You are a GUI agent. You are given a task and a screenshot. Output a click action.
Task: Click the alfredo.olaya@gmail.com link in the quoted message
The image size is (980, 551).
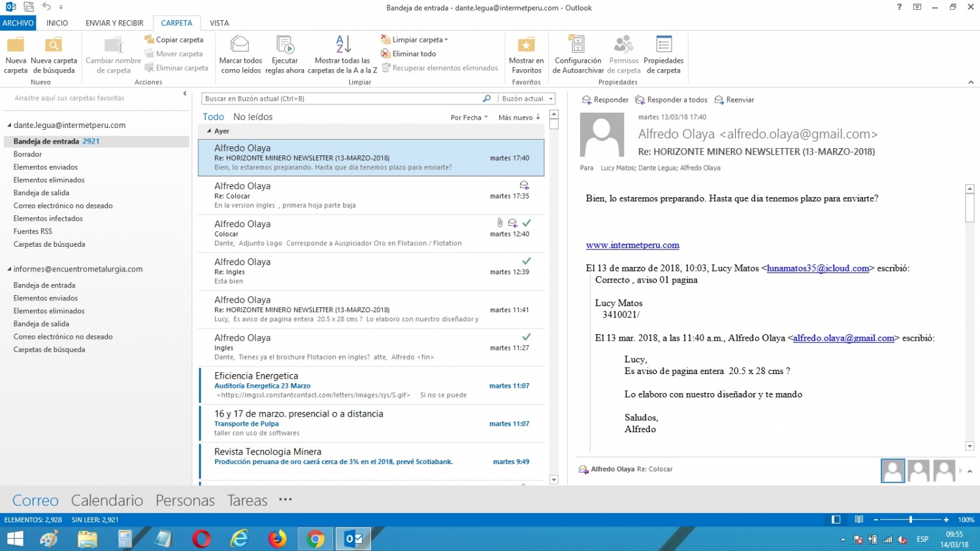point(843,338)
